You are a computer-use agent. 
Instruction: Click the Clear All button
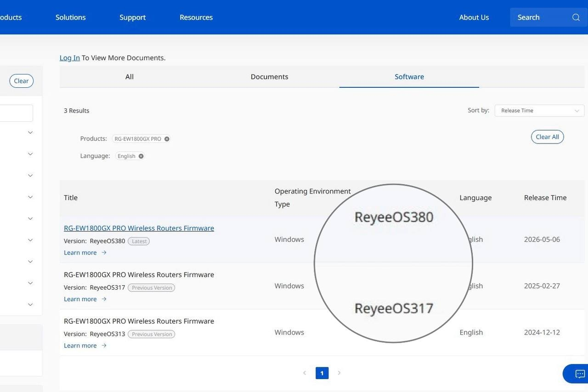(x=547, y=137)
